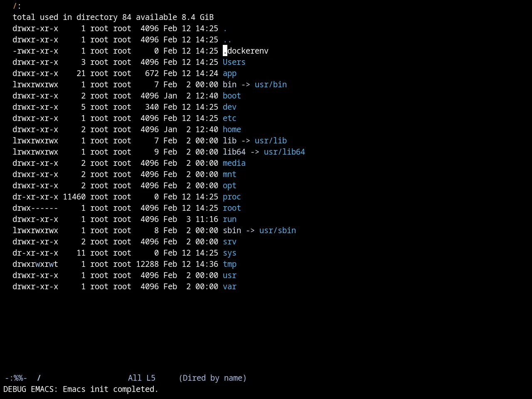Viewport: 532px width, 399px height.
Task: Click the 'Emacs init completed' echo message
Action: [111, 389]
